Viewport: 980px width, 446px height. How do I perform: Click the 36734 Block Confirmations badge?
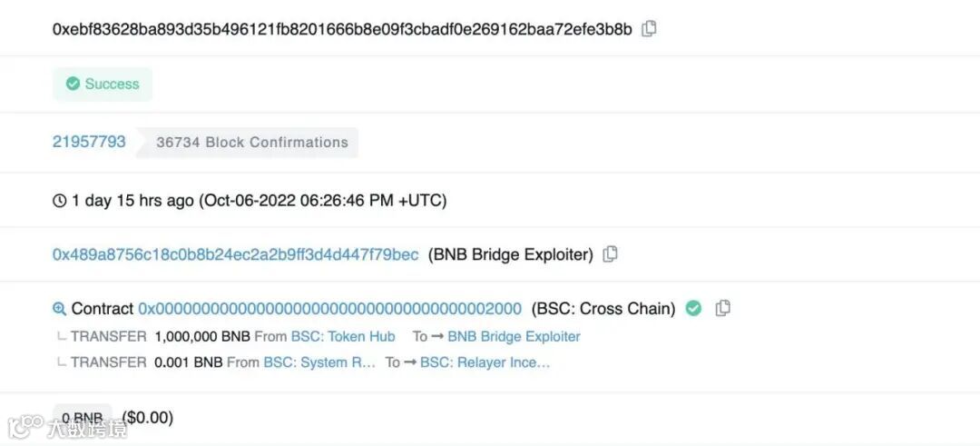[251, 143]
